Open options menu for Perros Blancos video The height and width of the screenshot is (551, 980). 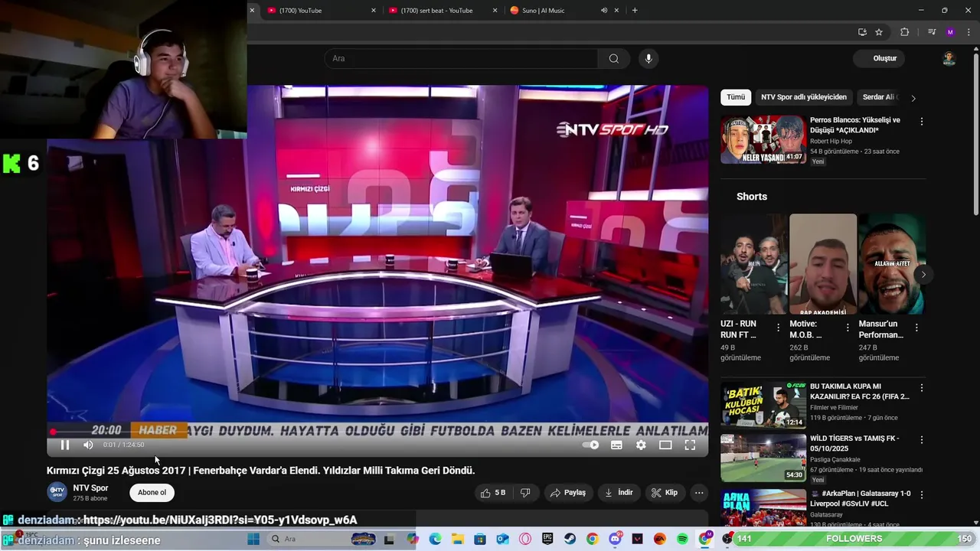click(x=922, y=122)
